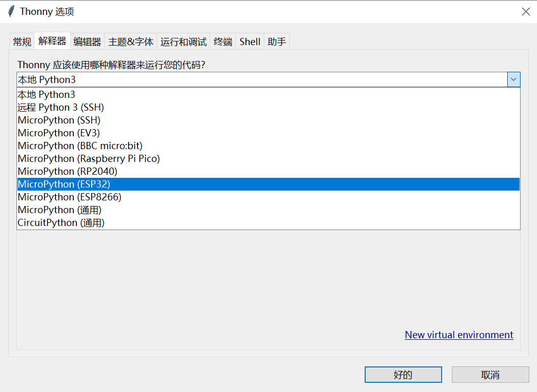Switch to the 常规 tab
This screenshot has height=392, width=537.
click(x=22, y=42)
